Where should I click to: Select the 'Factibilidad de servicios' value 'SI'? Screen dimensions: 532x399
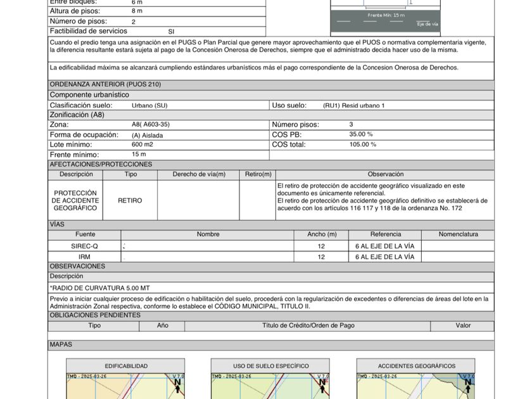click(171, 32)
